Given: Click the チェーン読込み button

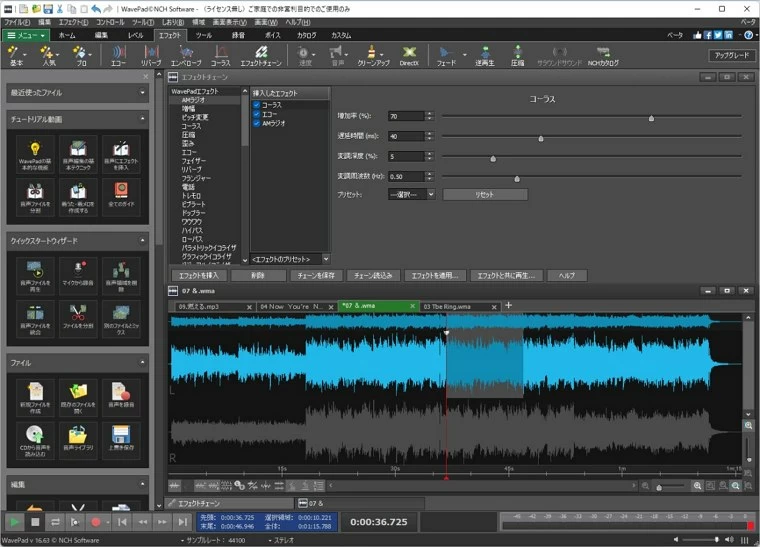Looking at the screenshot, I should pyautogui.click(x=373, y=276).
